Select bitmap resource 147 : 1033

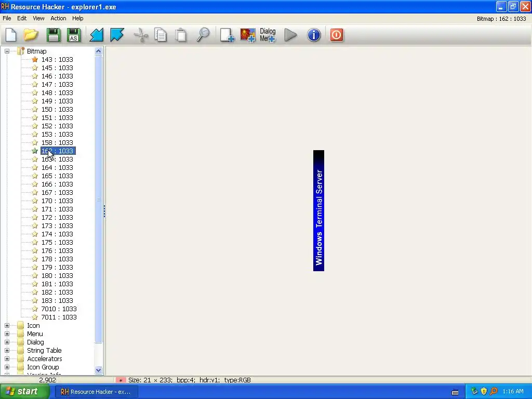point(57,85)
